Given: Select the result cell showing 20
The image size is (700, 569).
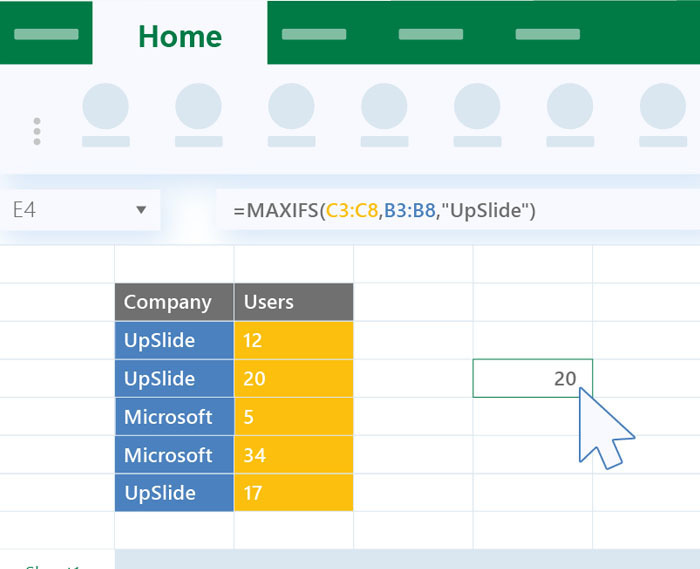Looking at the screenshot, I should [x=533, y=378].
